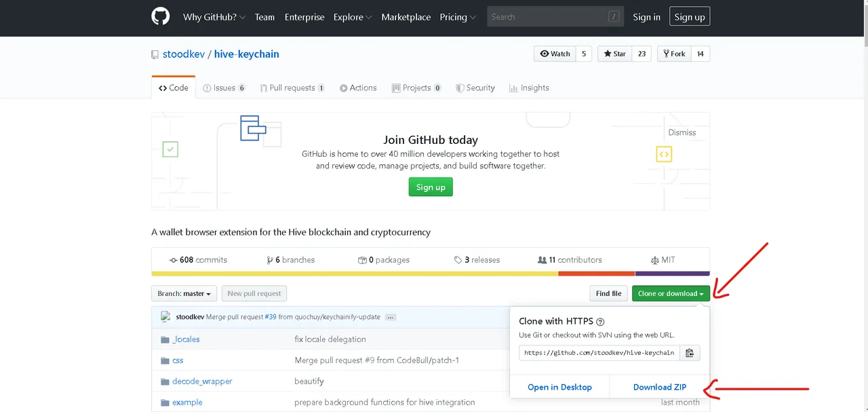Open the css folder
This screenshot has width=868, height=412.
coord(178,360)
